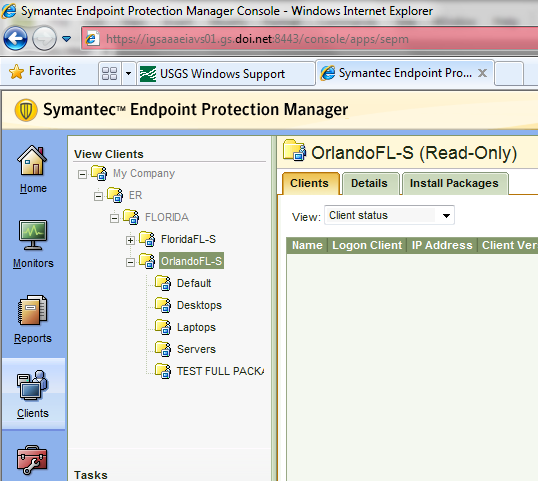The height and width of the screenshot is (481, 538).
Task: Select the TEST FULL PACK subgroup
Action: (x=220, y=371)
